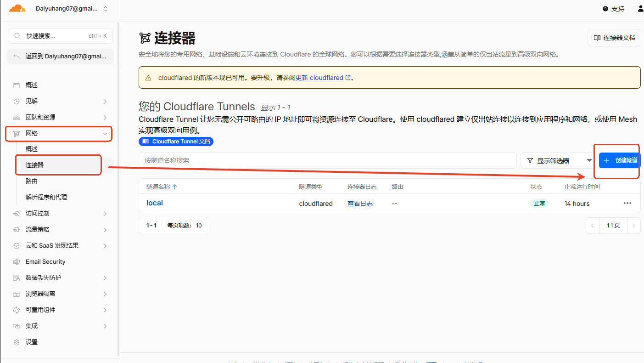Click the 访问控制 sign-in icon
Viewport: 644px width, 363px height.
(17, 214)
